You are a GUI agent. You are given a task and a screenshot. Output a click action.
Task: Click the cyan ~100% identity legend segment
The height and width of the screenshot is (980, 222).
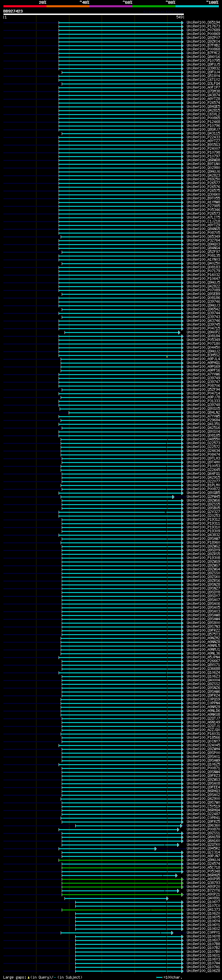(x=197, y=6)
